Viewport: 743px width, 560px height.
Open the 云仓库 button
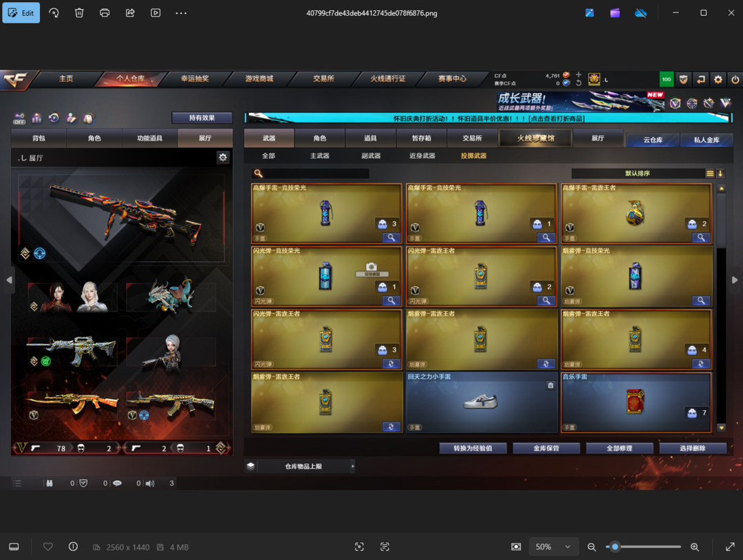653,140
